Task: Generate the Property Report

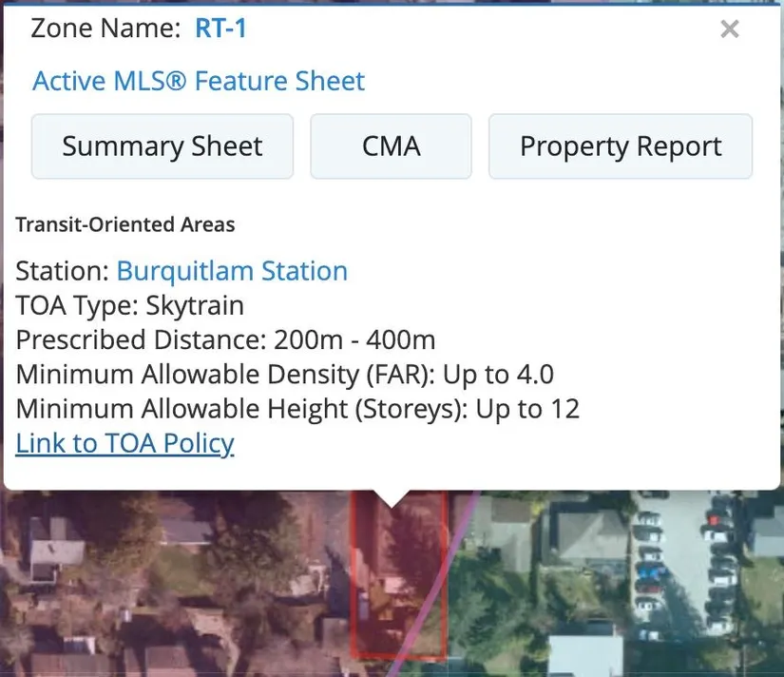Action: click(x=620, y=146)
